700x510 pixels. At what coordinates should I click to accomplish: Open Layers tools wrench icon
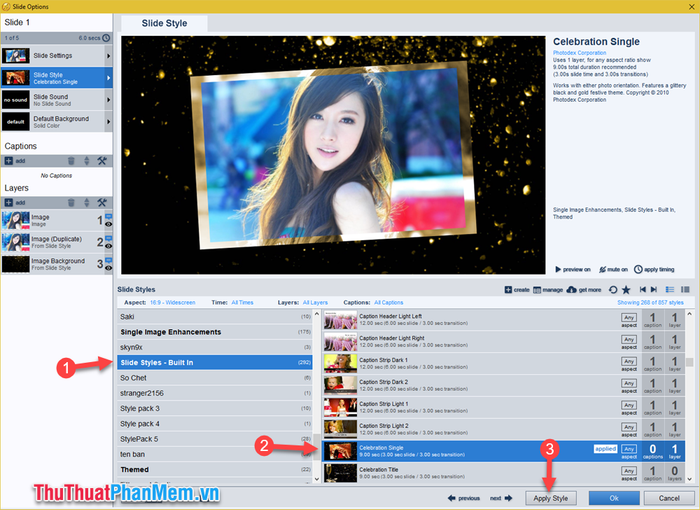pyautogui.click(x=102, y=203)
